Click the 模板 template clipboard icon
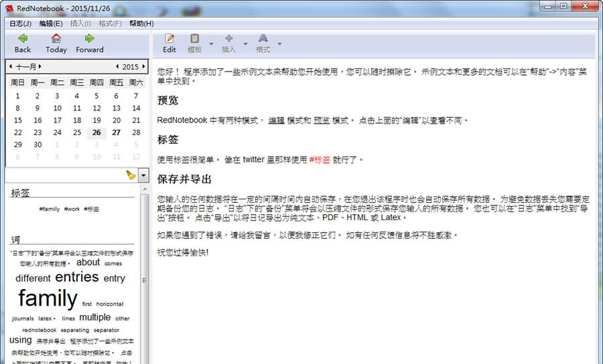This screenshot has height=364, width=603. (194, 38)
